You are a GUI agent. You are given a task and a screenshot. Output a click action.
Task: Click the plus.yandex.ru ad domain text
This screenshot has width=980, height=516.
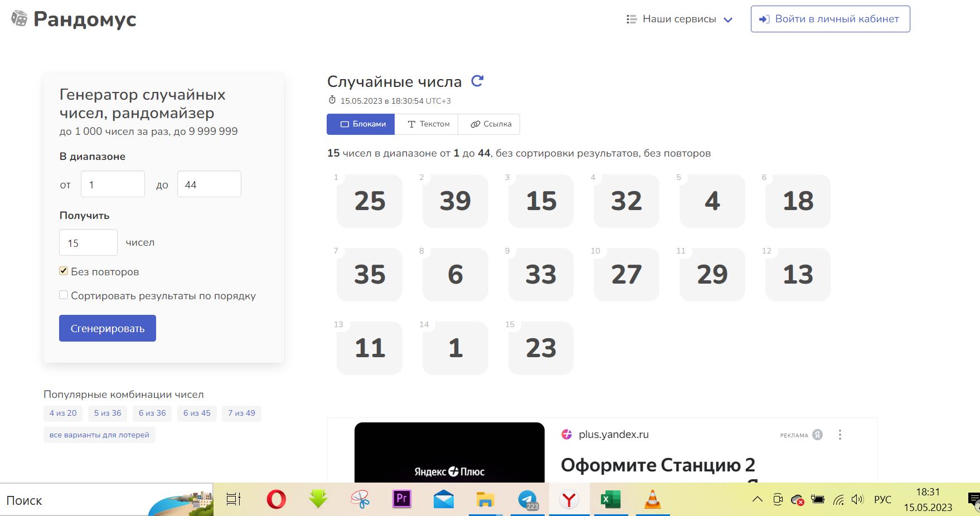point(613,435)
